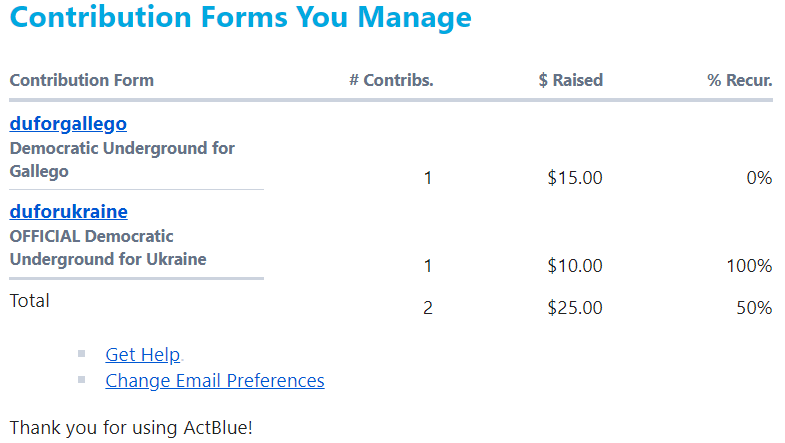Click the Thank you for using ActBlue text

[x=131, y=428]
